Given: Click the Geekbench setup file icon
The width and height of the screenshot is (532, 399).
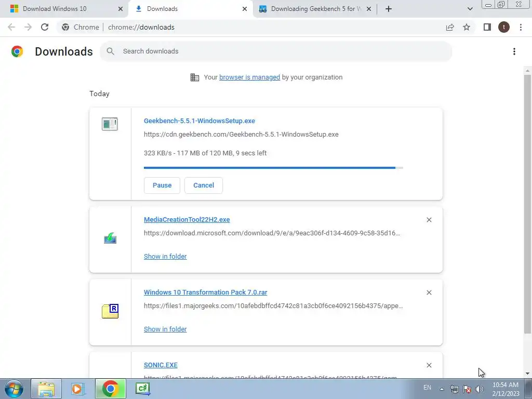Looking at the screenshot, I should [x=110, y=124].
